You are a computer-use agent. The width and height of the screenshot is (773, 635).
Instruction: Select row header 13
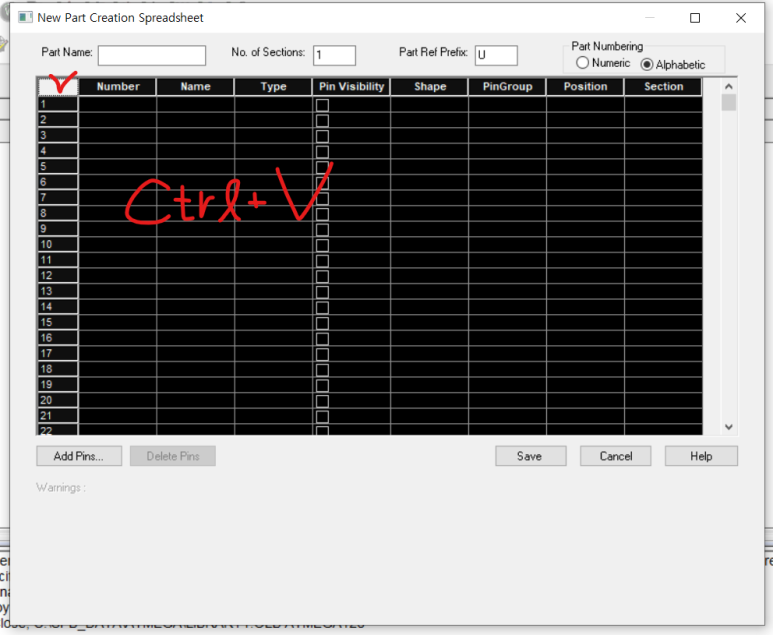tap(58, 291)
